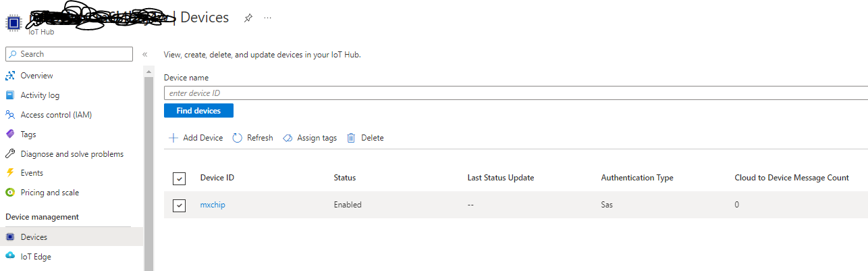The width and height of the screenshot is (868, 271).
Task: Open Overview in the sidebar
Action: pos(36,76)
